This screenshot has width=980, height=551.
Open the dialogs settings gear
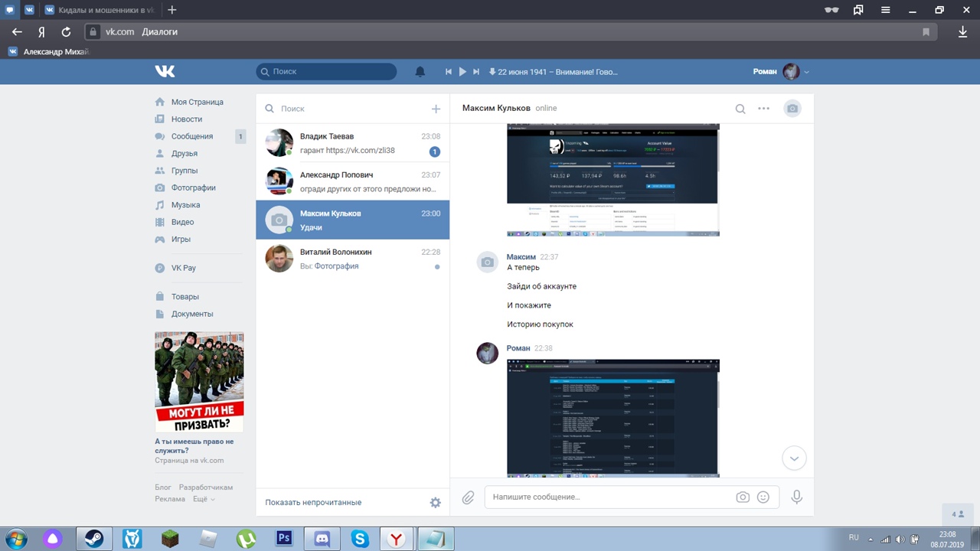[x=435, y=503]
